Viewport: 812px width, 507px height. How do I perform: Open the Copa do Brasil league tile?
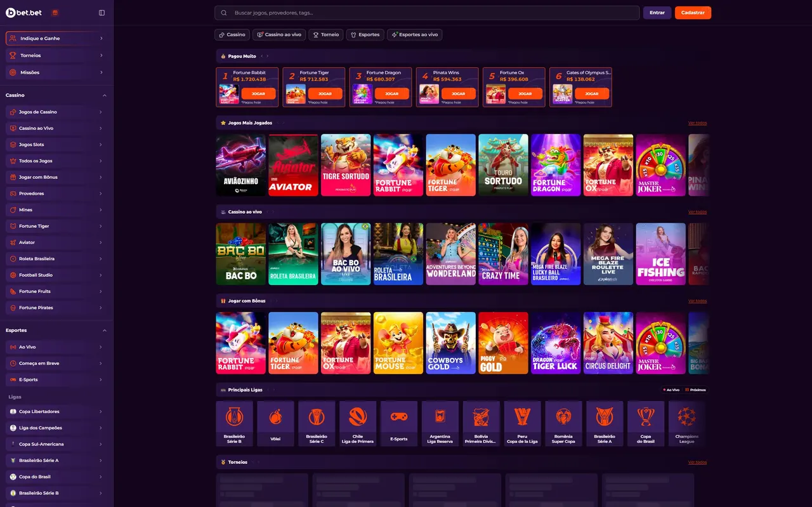646,424
